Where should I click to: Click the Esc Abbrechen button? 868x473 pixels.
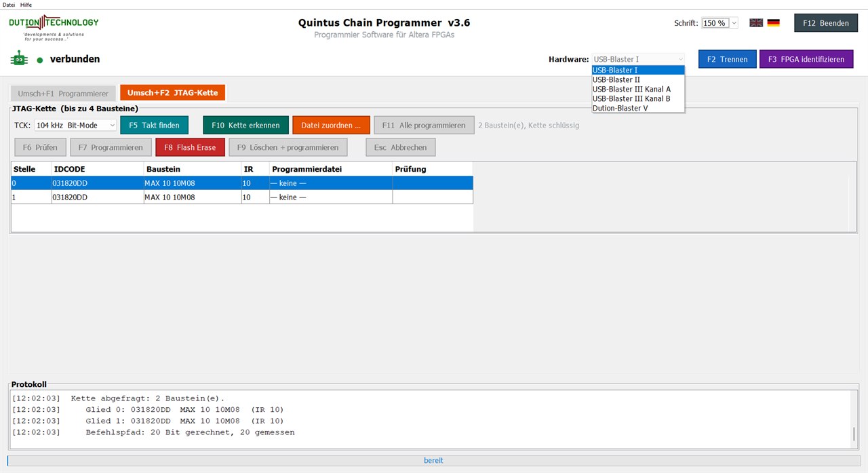click(400, 147)
